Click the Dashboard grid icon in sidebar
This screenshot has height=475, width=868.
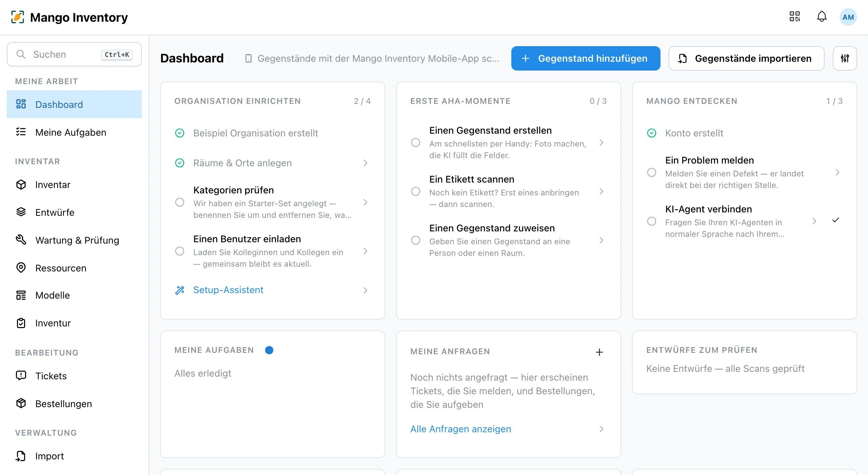21,104
